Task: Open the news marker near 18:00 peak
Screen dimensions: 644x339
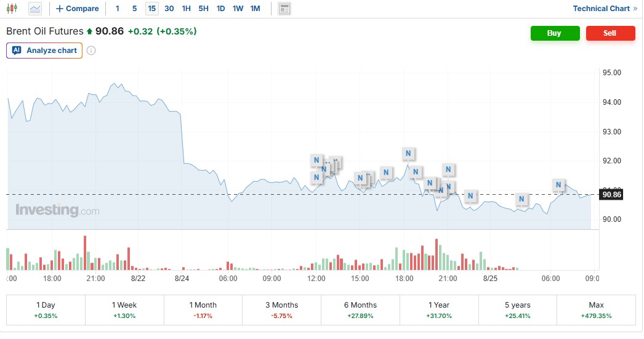Action: click(408, 153)
